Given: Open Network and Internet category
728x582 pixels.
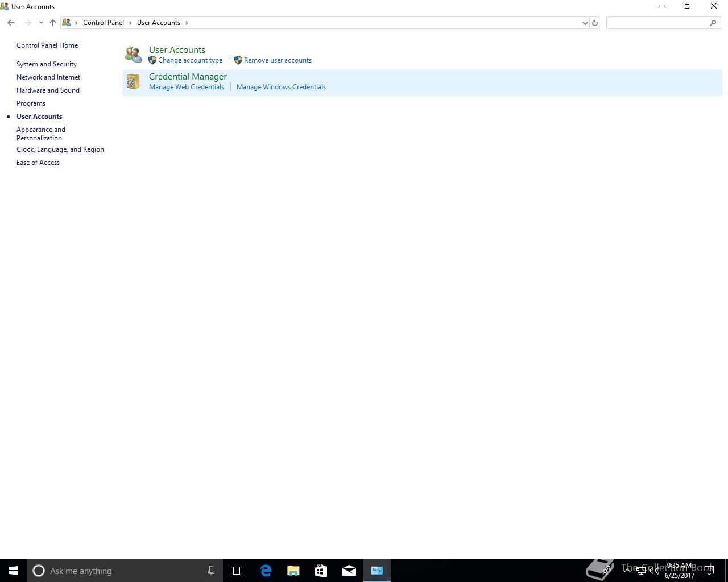Looking at the screenshot, I should coord(48,77).
